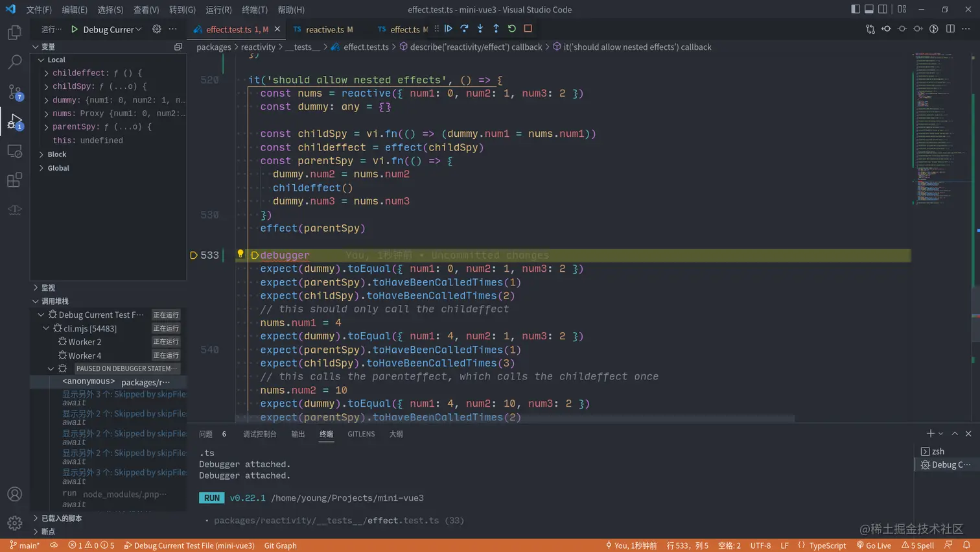
Task: Select Worker 2 in call stack
Action: [x=108, y=342]
